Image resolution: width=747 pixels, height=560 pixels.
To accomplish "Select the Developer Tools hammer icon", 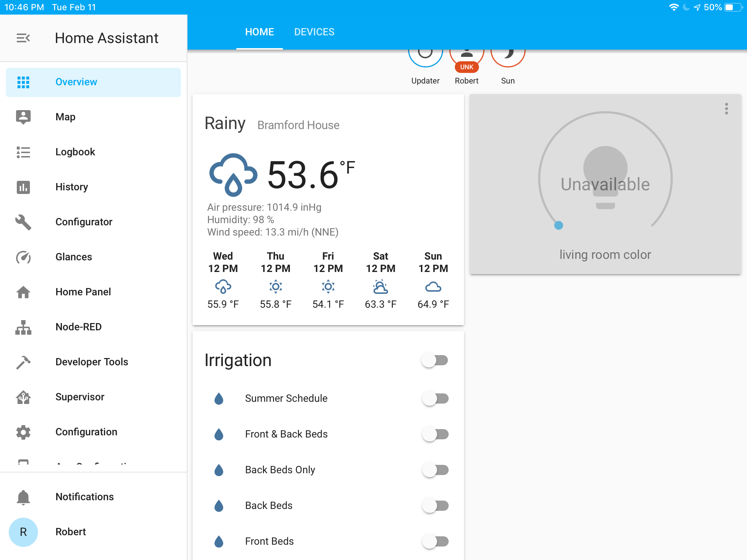I will (x=23, y=362).
